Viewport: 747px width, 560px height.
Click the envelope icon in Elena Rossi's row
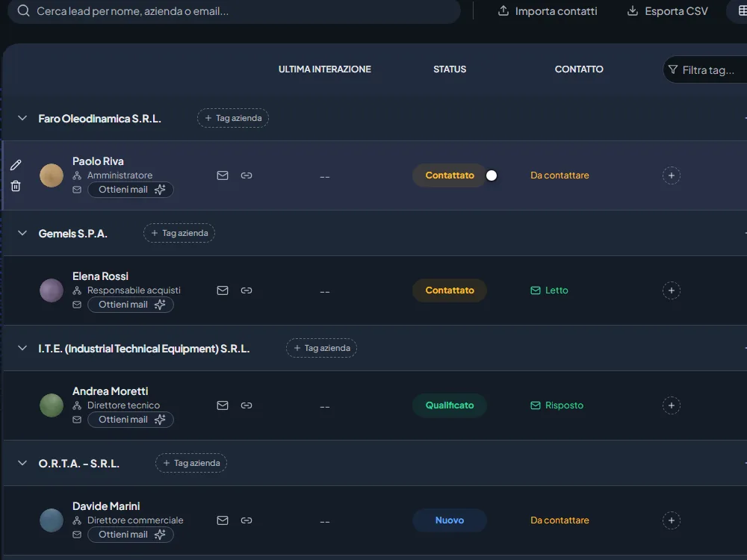(223, 290)
